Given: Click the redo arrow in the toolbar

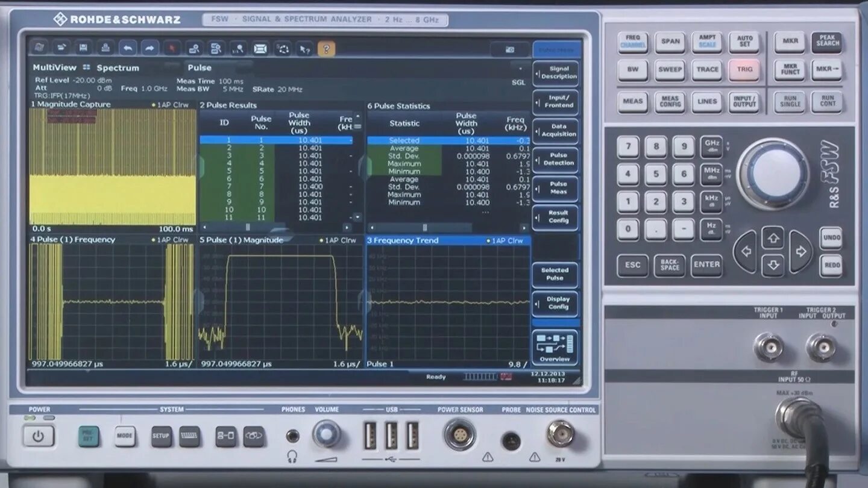Looking at the screenshot, I should pyautogui.click(x=149, y=48).
